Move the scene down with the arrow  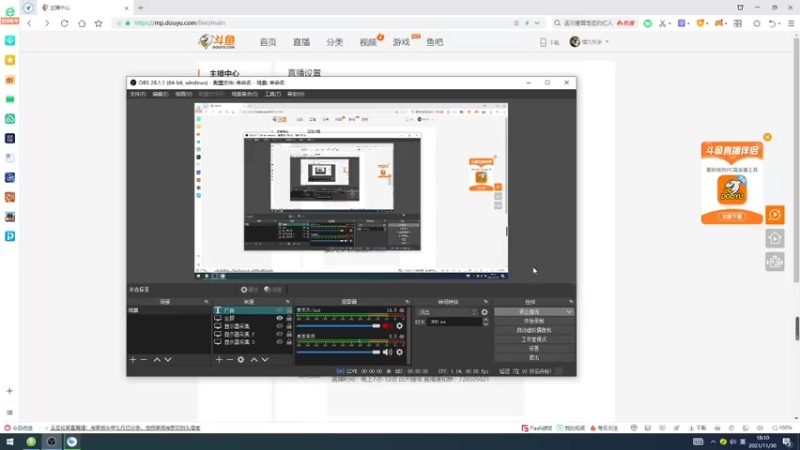click(x=168, y=360)
